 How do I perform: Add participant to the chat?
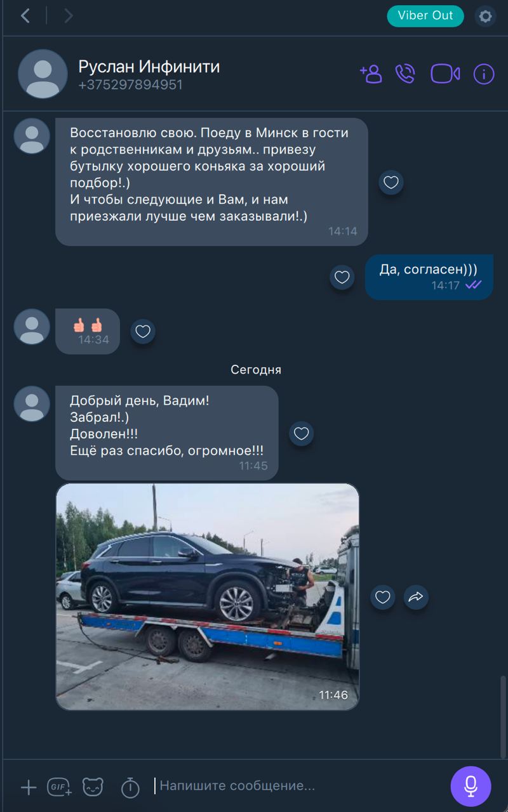pos(371,74)
